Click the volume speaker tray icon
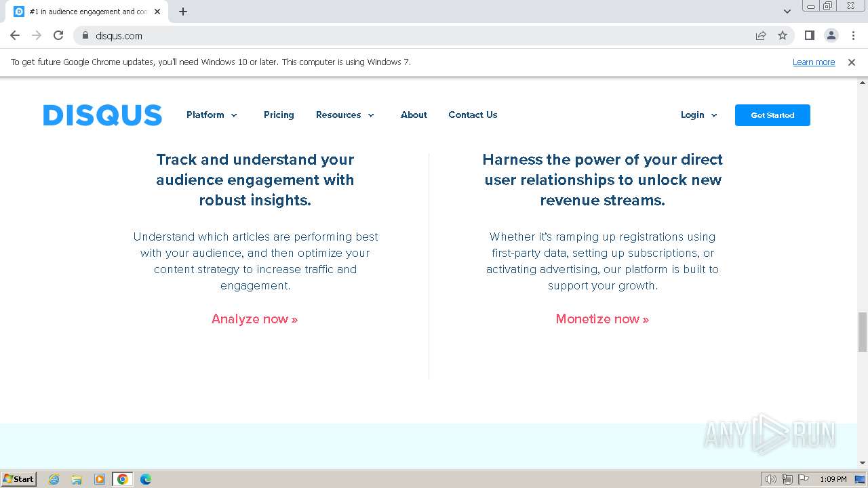Screen dimensions: 868x488 point(771,479)
